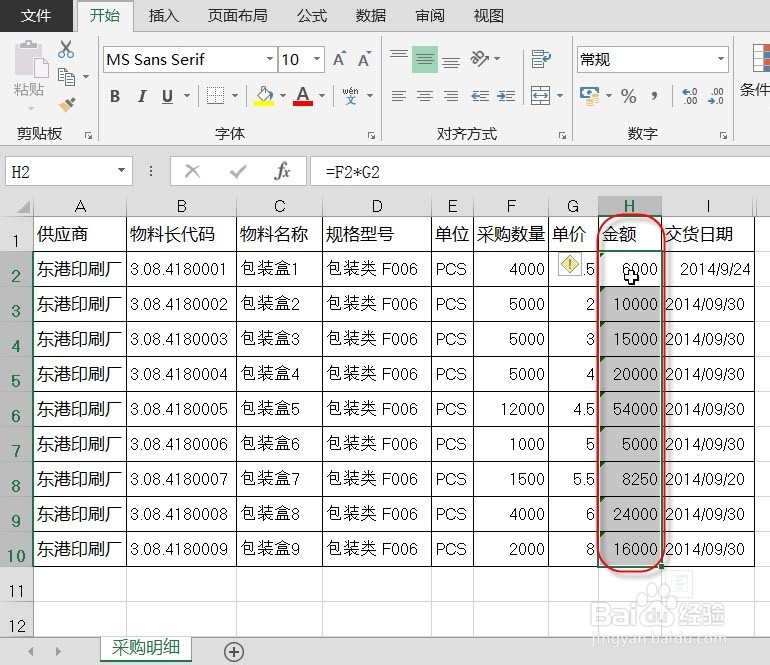This screenshot has height=665, width=770.
Task: Open borders dropdown arrow
Action: point(235,96)
